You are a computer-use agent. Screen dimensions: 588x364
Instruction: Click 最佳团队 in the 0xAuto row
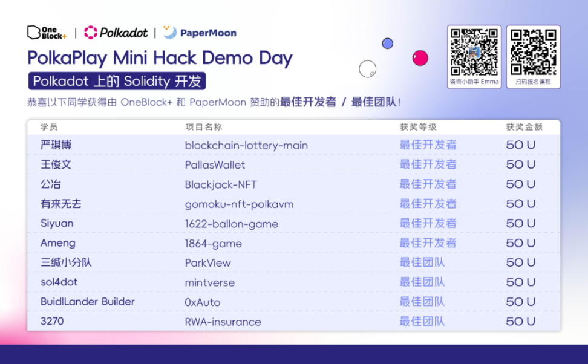coord(422,301)
